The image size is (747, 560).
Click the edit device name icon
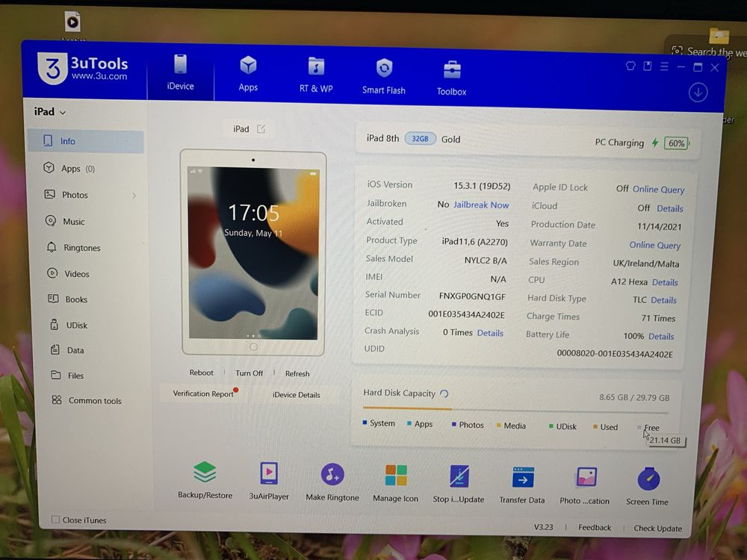coord(261,129)
